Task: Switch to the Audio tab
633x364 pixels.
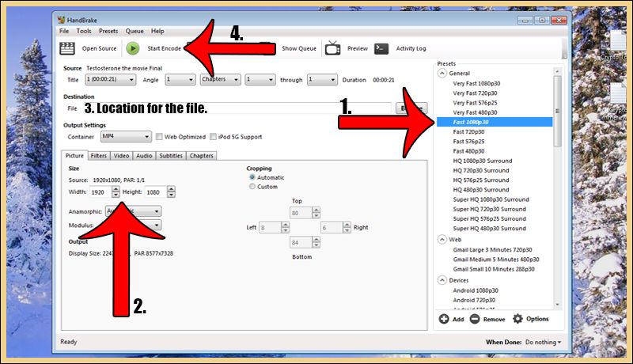Action: [144, 156]
